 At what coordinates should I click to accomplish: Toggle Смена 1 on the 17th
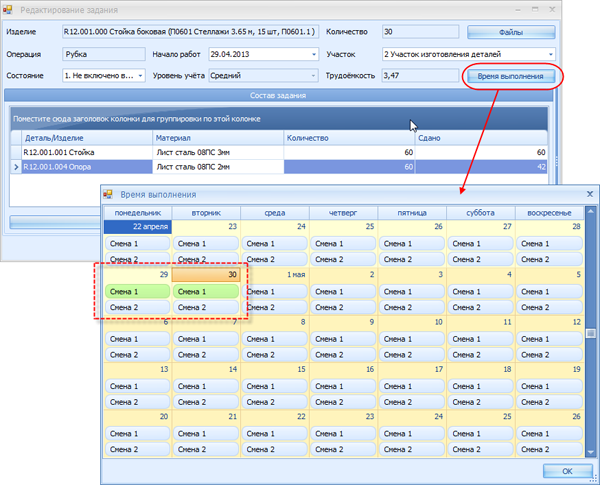(x=412, y=387)
